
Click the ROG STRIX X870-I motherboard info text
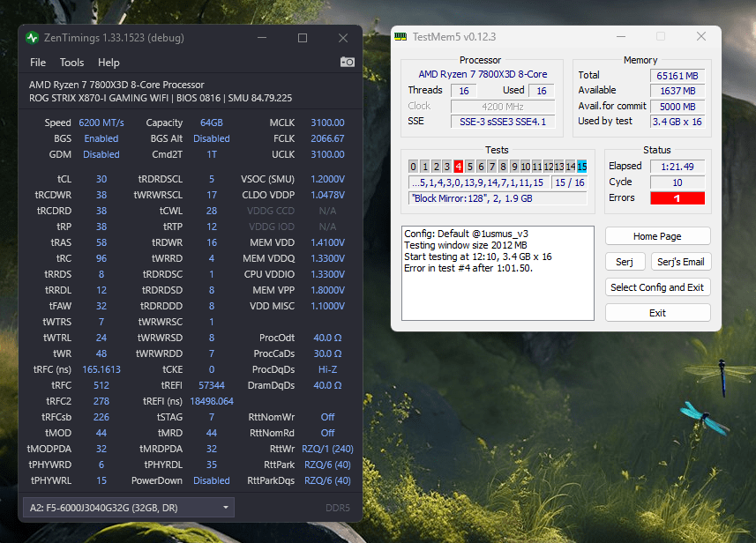[x=161, y=99]
